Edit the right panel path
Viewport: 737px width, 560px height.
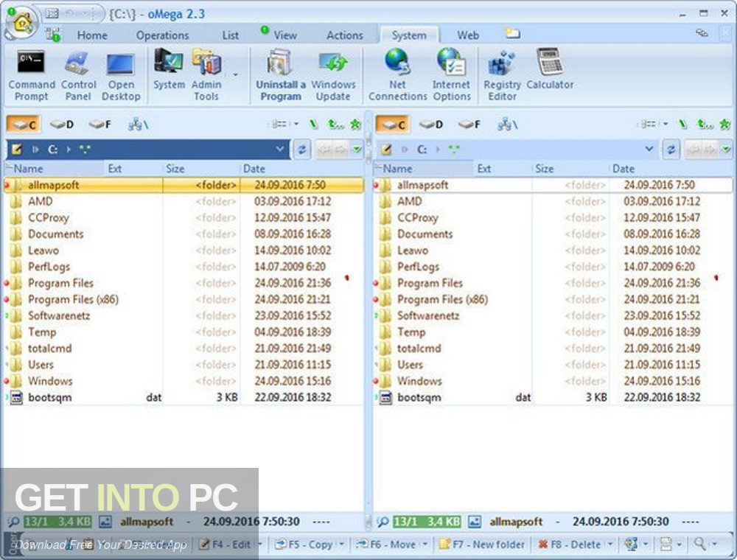click(x=386, y=150)
